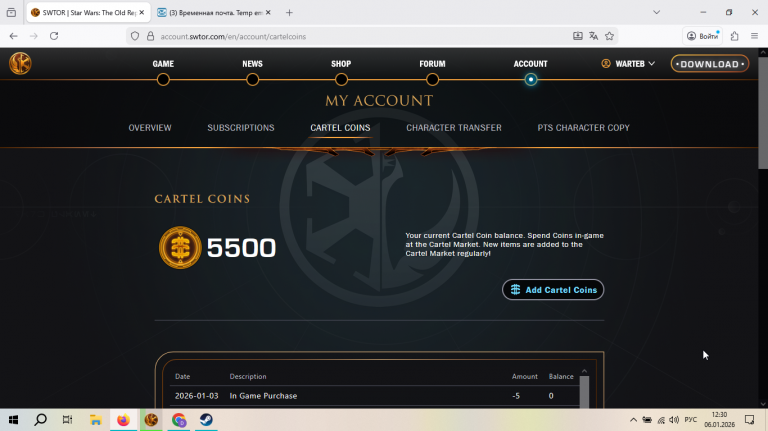Image resolution: width=768 pixels, height=431 pixels.
Task: Switch to the SUBSCRIPTIONS tab
Action: 240,128
